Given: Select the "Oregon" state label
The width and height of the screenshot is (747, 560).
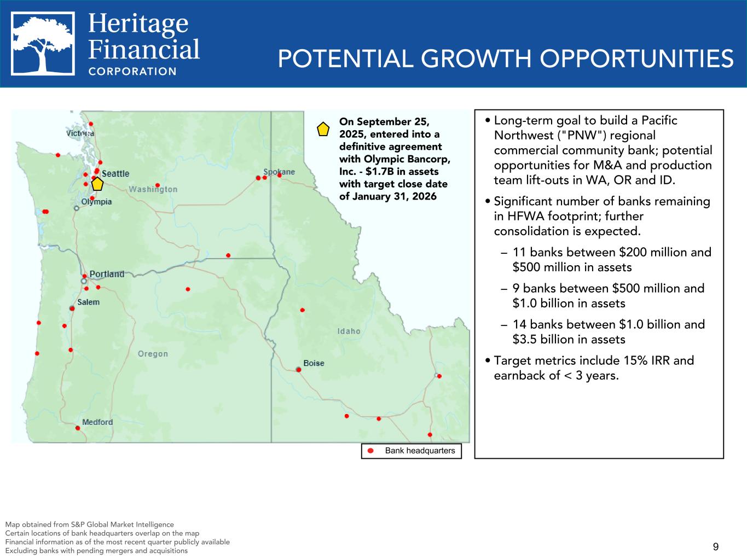Looking at the screenshot, I should click(x=153, y=354).
